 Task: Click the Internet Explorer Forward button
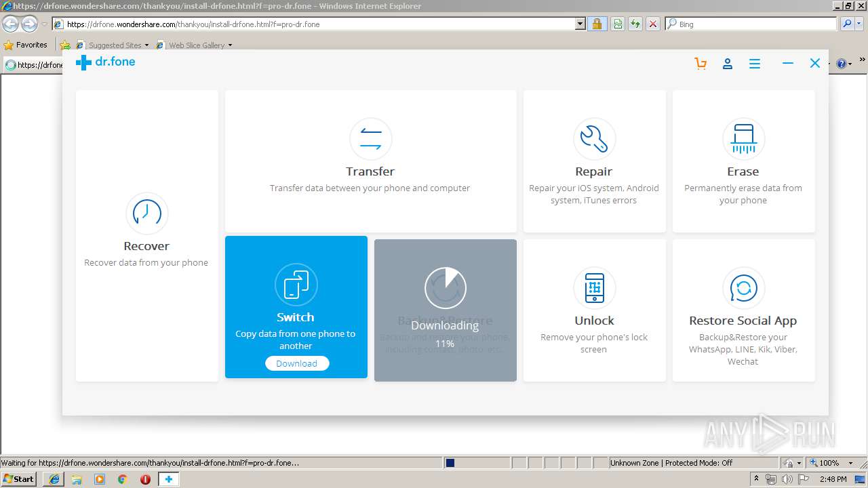pos(29,24)
